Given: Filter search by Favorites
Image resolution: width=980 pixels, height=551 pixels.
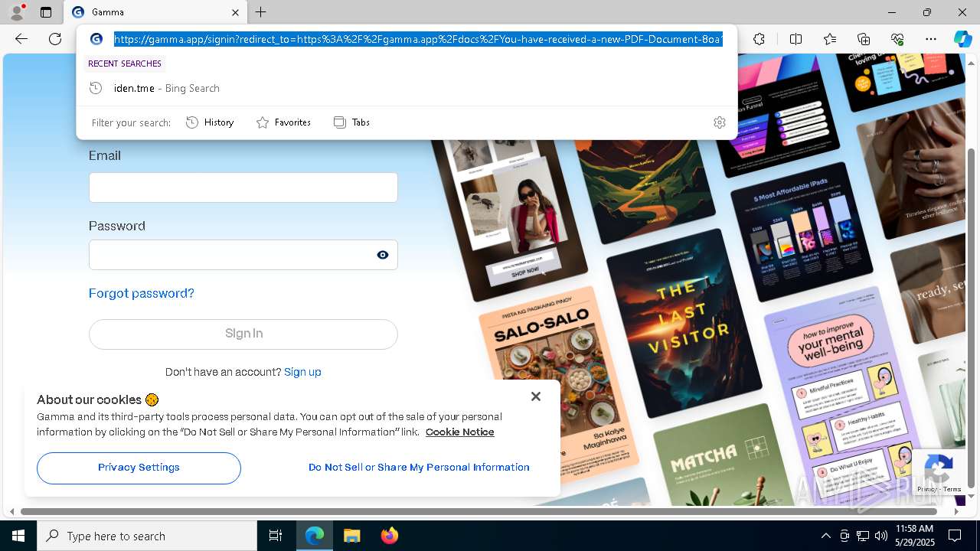Looking at the screenshot, I should (283, 122).
